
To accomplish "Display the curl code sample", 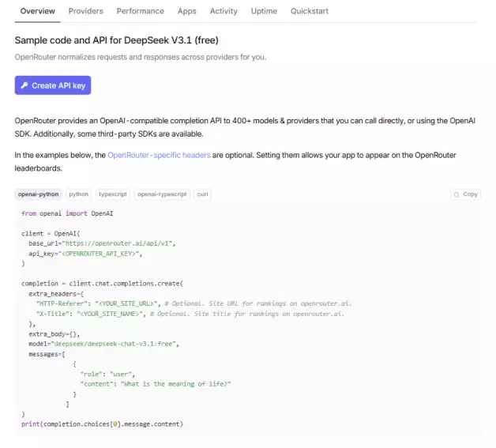I will click(202, 194).
